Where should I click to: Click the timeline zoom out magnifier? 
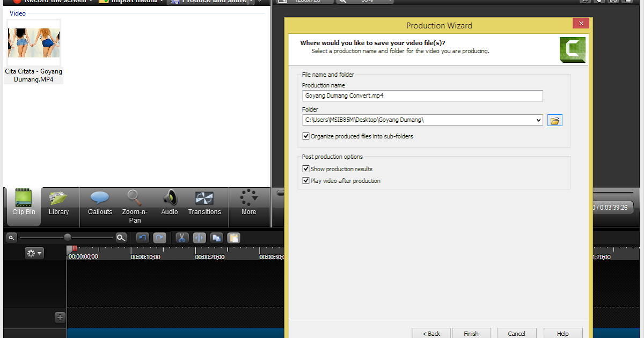11,237
